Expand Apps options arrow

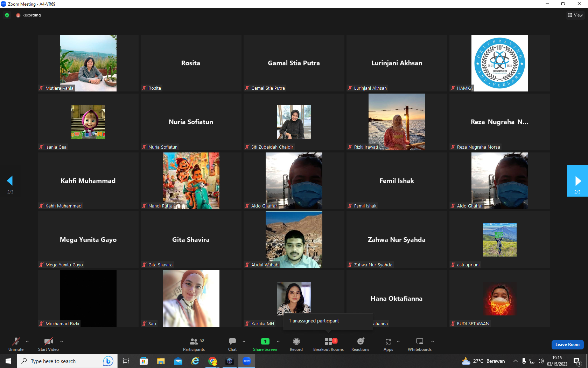pyautogui.click(x=398, y=341)
